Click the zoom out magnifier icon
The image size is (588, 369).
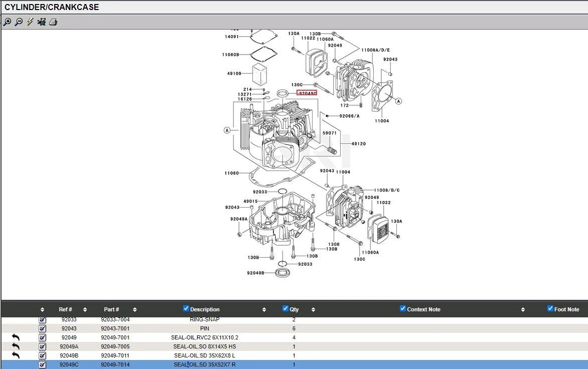tap(19, 22)
